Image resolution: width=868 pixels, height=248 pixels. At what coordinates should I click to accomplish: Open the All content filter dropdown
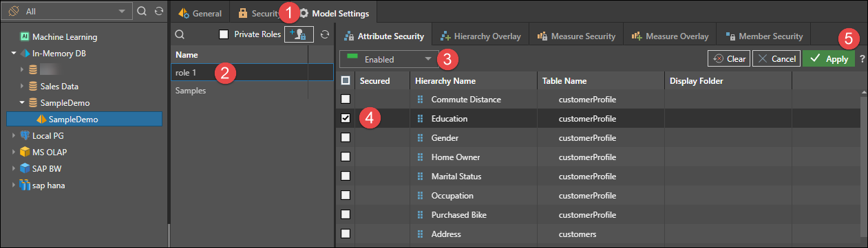tap(67, 11)
